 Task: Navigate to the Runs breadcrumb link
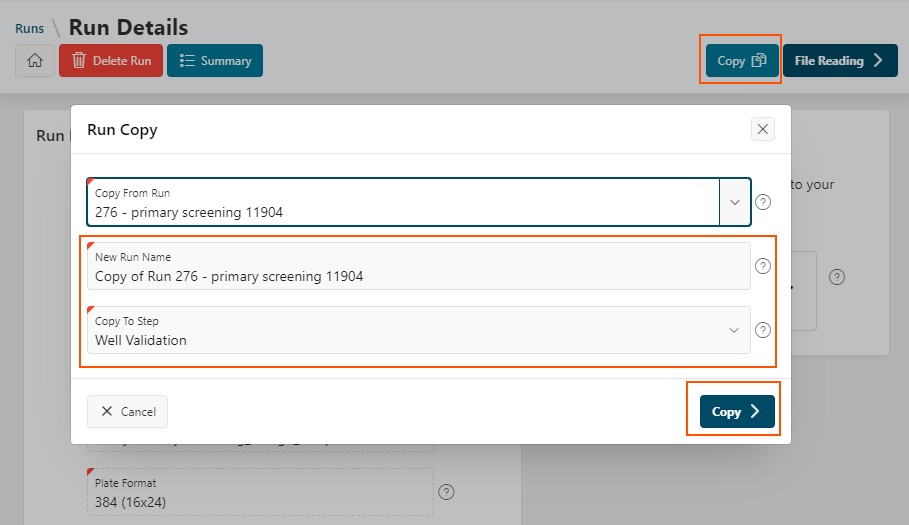pos(30,28)
